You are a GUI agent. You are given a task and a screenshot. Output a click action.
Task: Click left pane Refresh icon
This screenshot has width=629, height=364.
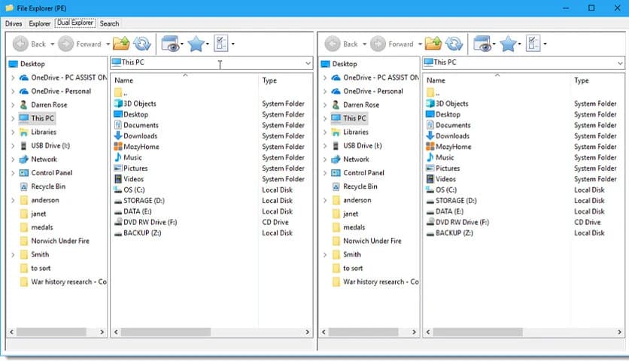142,44
